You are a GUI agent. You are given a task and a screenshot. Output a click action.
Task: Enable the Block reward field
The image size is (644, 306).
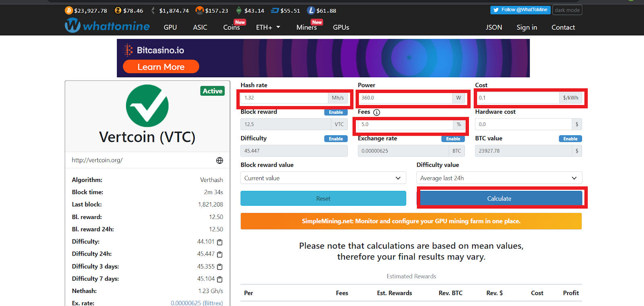pyautogui.click(x=336, y=112)
